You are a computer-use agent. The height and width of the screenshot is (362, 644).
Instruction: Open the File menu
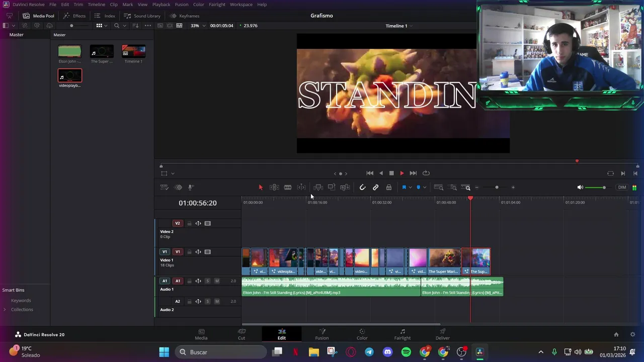53,5
